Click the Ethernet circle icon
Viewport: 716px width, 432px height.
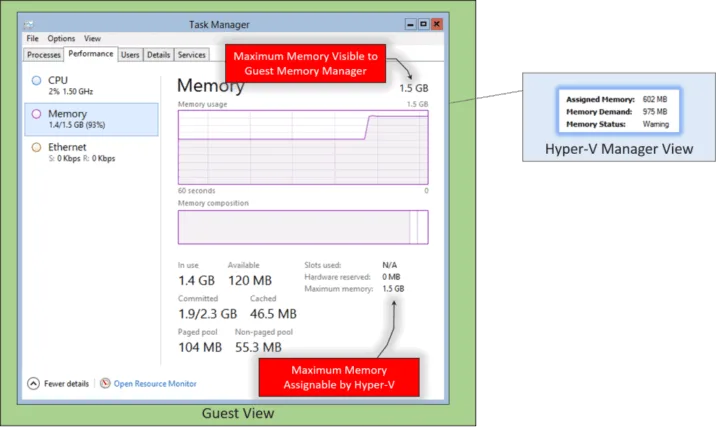point(37,148)
